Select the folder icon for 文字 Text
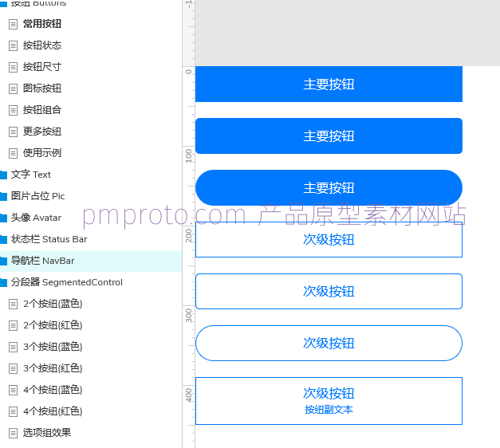 pyautogui.click(x=3, y=175)
